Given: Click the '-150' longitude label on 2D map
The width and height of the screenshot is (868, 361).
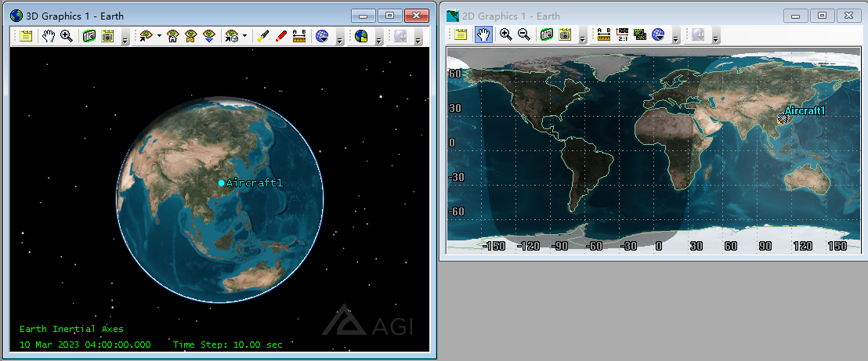Looking at the screenshot, I should tap(494, 246).
